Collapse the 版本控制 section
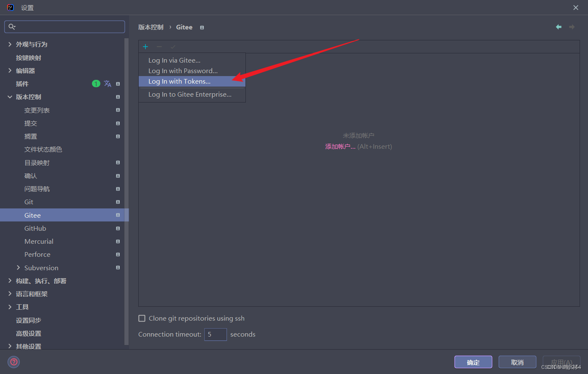588x374 pixels. click(x=10, y=97)
